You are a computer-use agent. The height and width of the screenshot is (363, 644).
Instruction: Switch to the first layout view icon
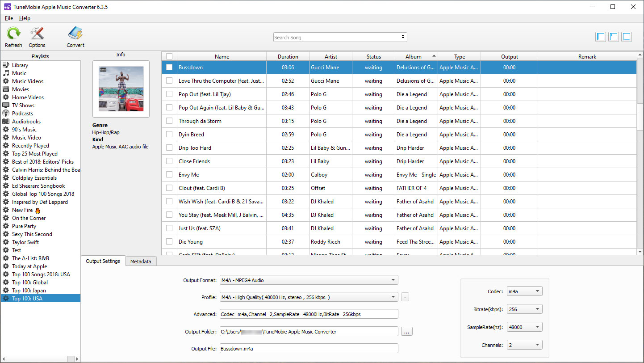click(x=601, y=37)
